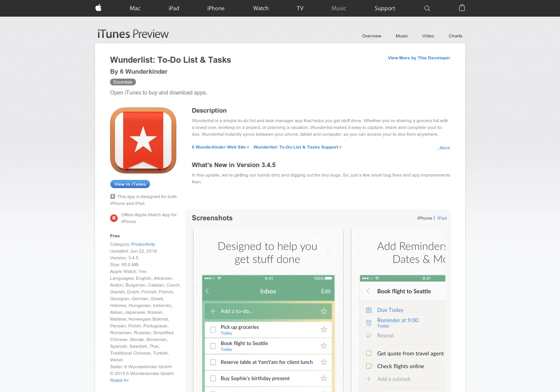Open Wunderlist To-Do List & Tasks Support link
This screenshot has height=392, width=560.
point(297,147)
